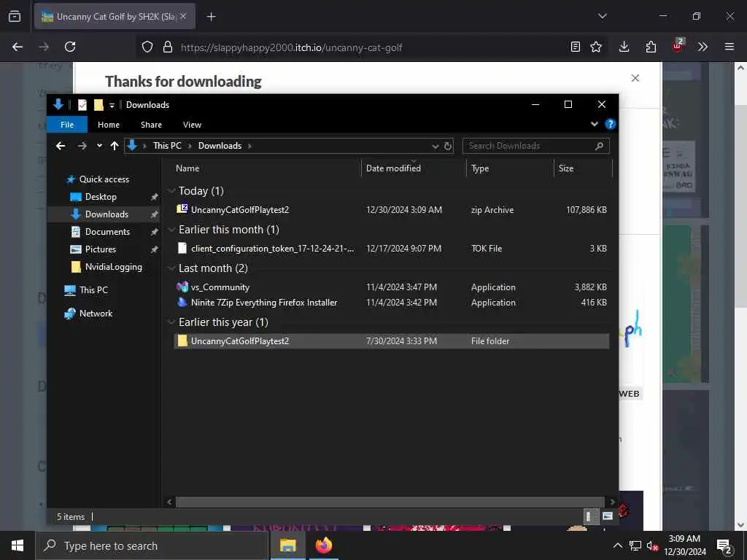Click the site padlock security icon
This screenshot has height=560, width=747.
tap(167, 47)
